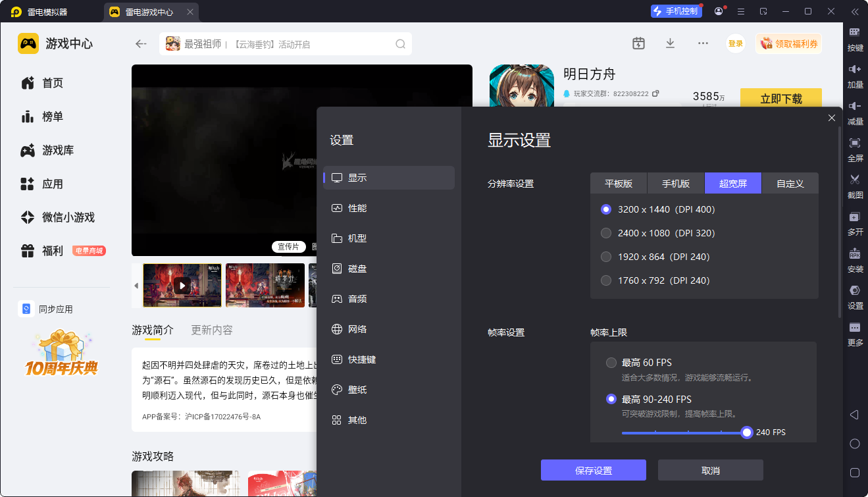Image resolution: width=868 pixels, height=497 pixels.
Task: Click the FPS slider handle at 240 FPS
Action: pos(746,432)
